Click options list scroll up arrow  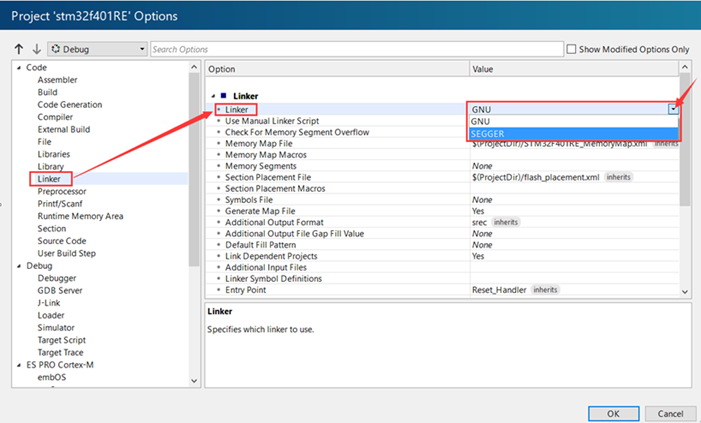click(x=685, y=68)
